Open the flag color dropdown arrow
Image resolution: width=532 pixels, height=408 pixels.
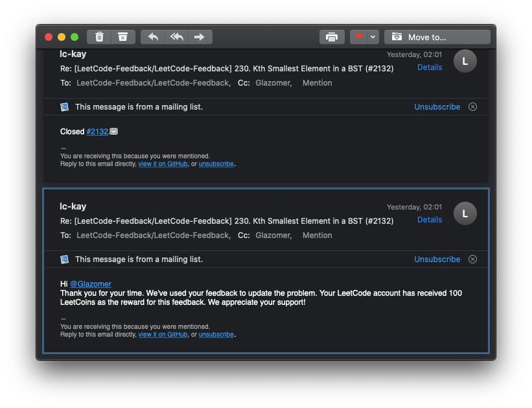click(373, 37)
